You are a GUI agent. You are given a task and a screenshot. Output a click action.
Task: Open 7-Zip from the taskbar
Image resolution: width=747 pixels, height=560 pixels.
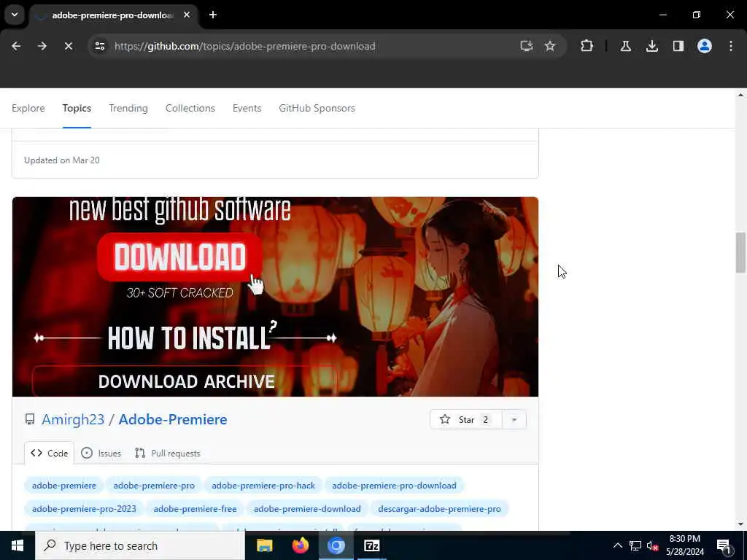pyautogui.click(x=371, y=545)
